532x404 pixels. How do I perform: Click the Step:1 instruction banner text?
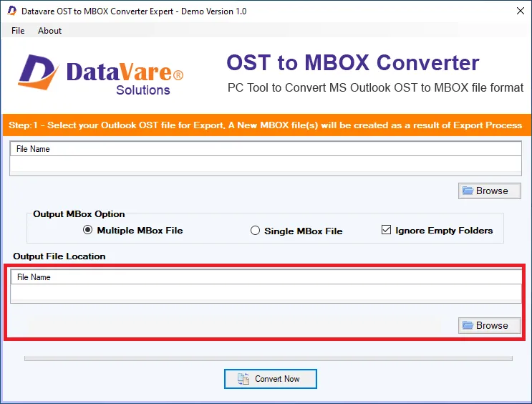[265, 125]
